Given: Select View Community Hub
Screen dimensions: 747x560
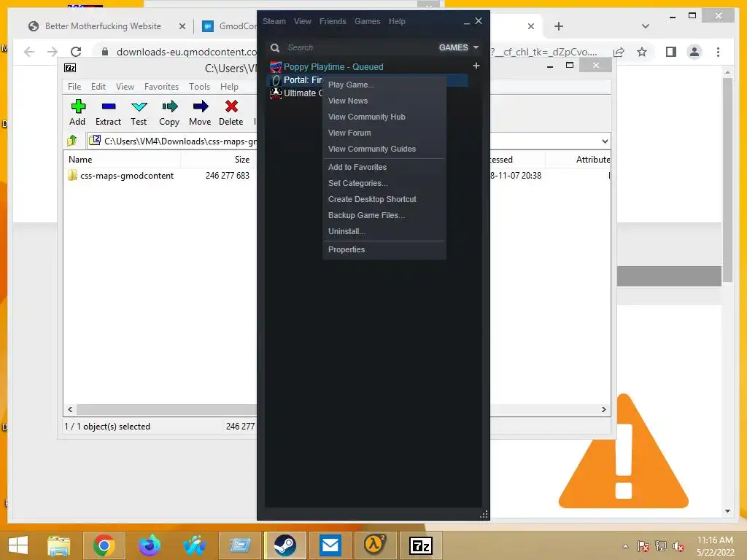Looking at the screenshot, I should point(384,117).
